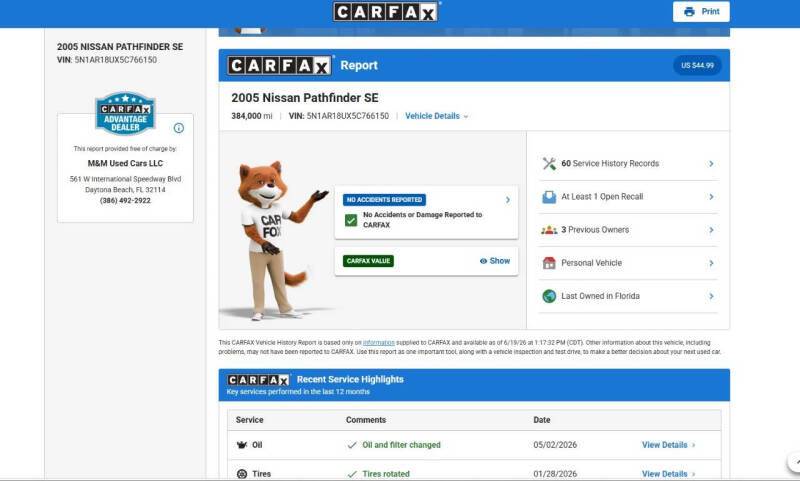Click CARFAX logo in Recent Service Highlights
This screenshot has width=800, height=481.
[258, 380]
